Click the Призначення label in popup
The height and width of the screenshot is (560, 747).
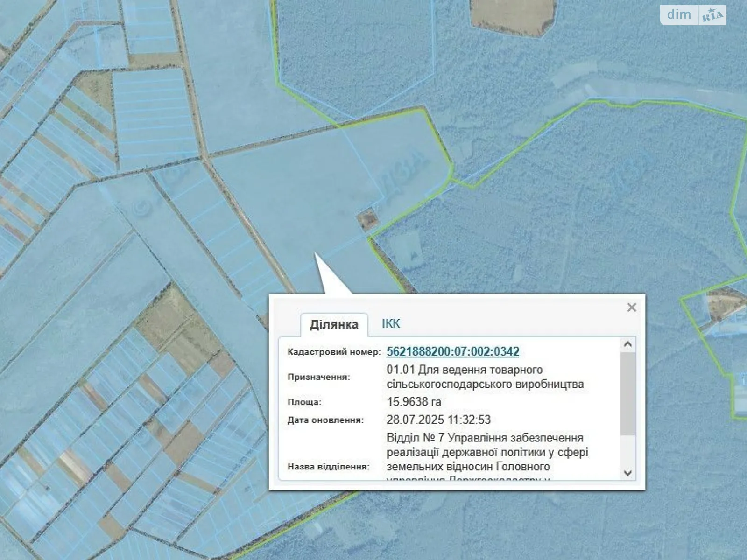coord(318,377)
